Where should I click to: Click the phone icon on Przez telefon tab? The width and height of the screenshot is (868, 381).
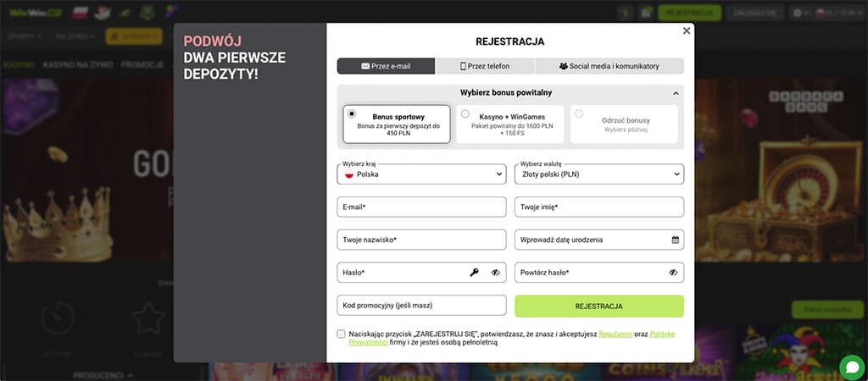coord(464,66)
